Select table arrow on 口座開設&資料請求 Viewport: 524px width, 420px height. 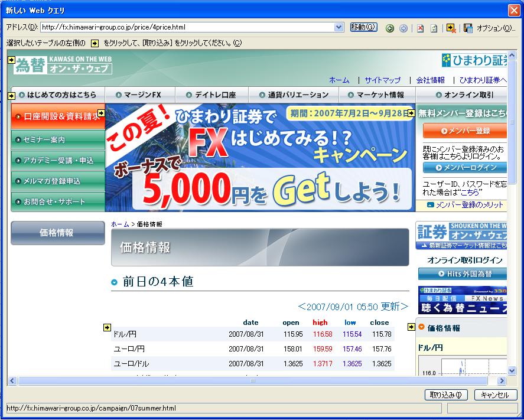click(x=101, y=113)
